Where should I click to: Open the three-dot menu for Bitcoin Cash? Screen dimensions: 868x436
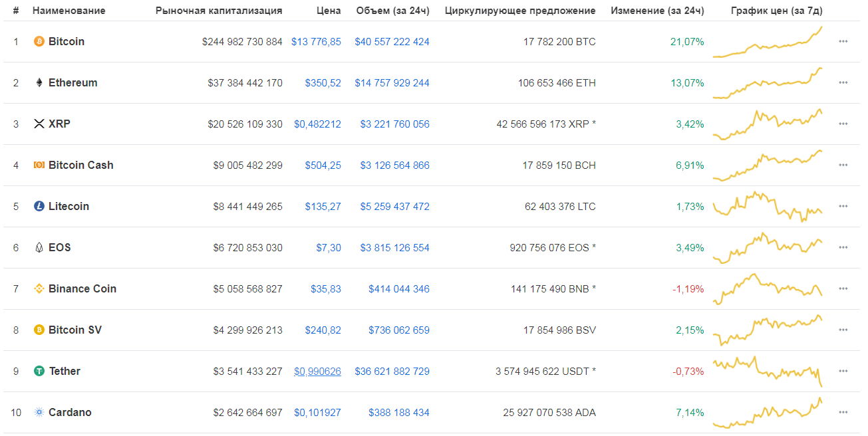tap(843, 165)
